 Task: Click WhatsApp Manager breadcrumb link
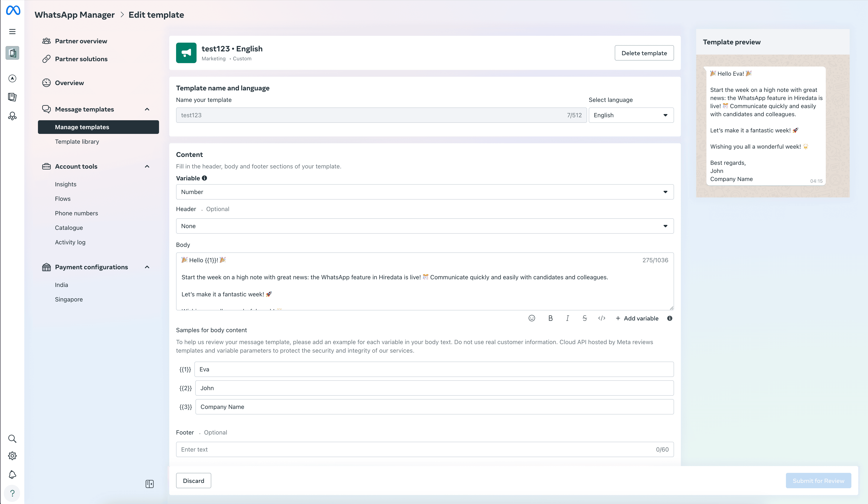[74, 15]
